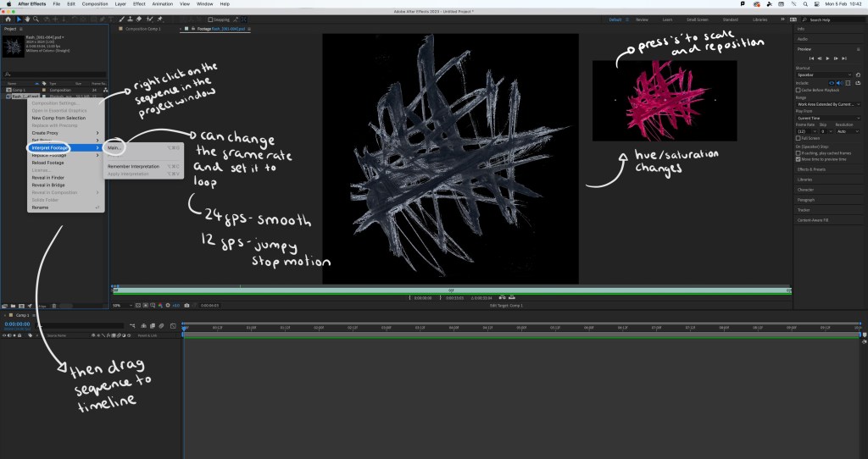Click the timeline current time 0:00:00:00 field
Viewport: 868px width, 459px height.
(x=17, y=324)
